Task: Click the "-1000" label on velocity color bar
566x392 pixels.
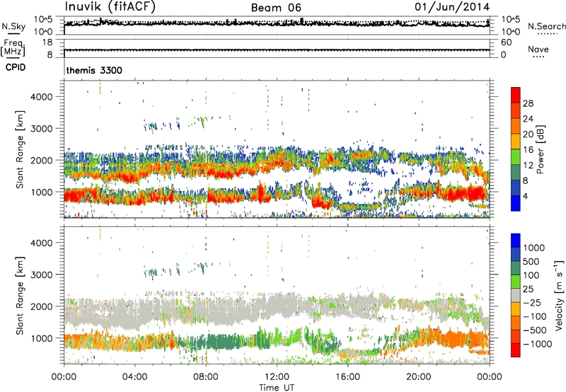Action: pos(537,344)
